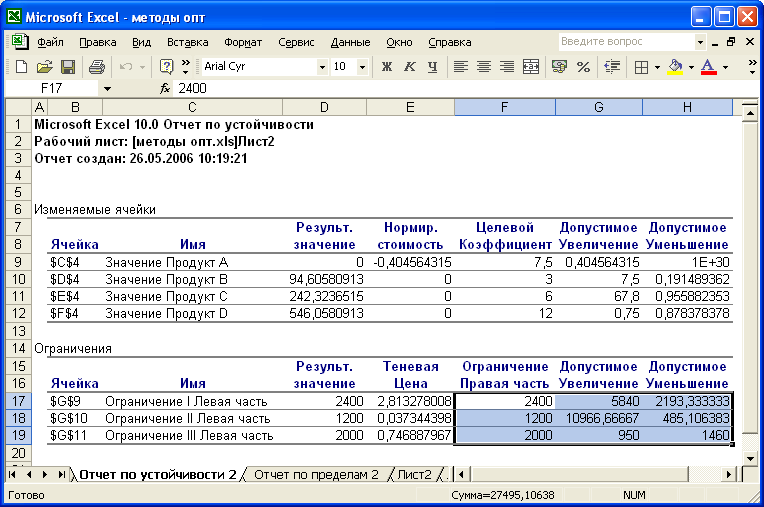Screen dimensions: 764x507
Task: Restore the workbook window inside Excel
Action: (731, 42)
